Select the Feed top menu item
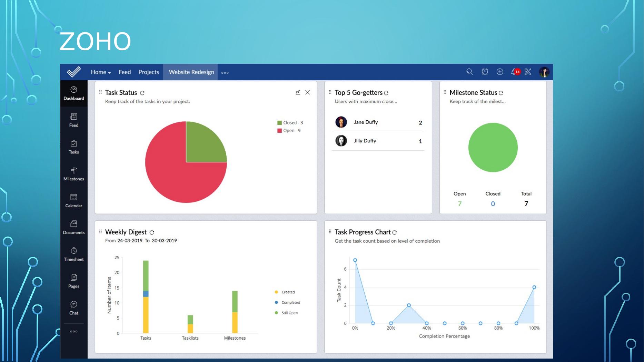 tap(125, 72)
